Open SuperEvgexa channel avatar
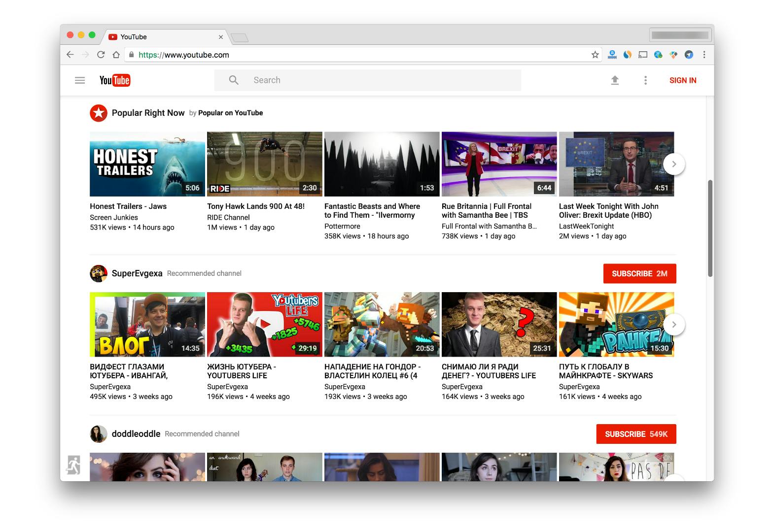This screenshot has width=774, height=532. pyautogui.click(x=99, y=273)
